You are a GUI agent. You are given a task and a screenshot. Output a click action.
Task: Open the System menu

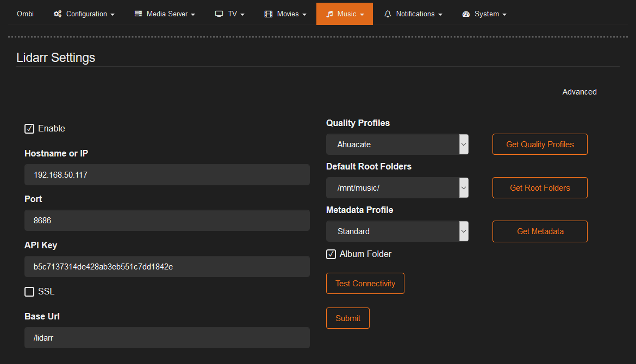pyautogui.click(x=484, y=14)
